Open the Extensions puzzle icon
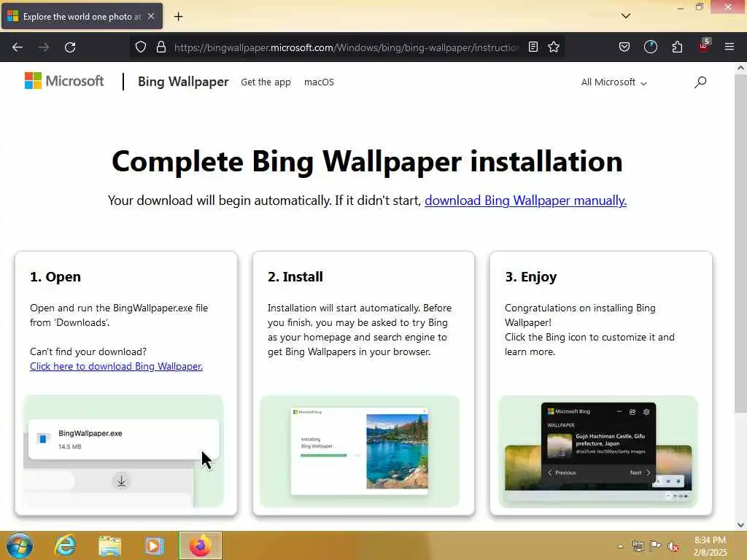The image size is (747, 560). point(677,47)
